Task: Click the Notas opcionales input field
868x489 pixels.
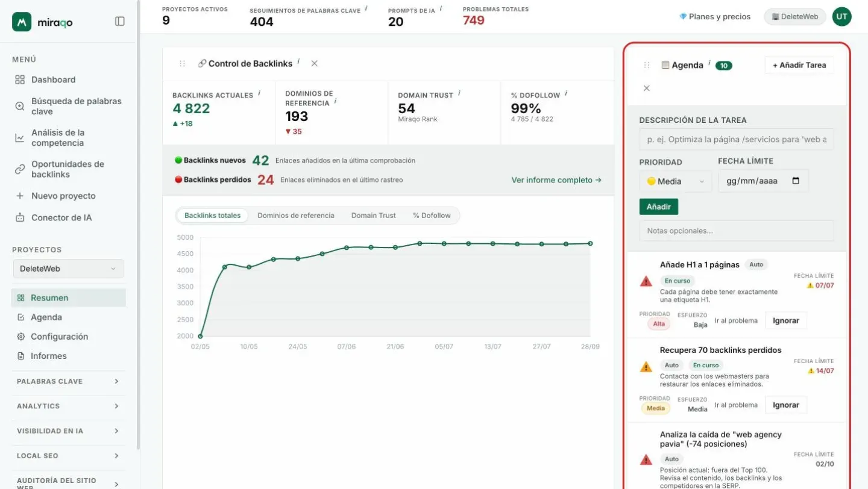Action: pos(737,231)
